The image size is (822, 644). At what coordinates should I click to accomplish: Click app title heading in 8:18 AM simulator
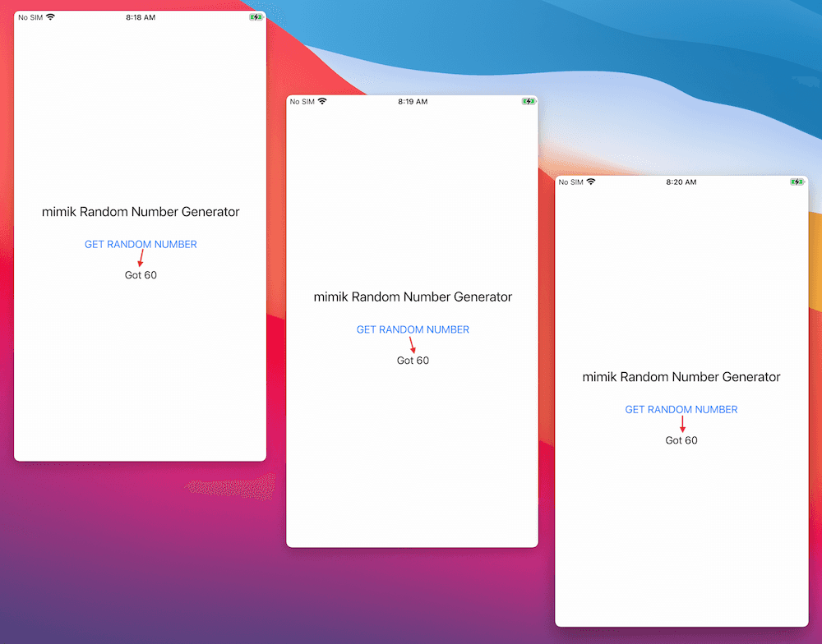141,212
